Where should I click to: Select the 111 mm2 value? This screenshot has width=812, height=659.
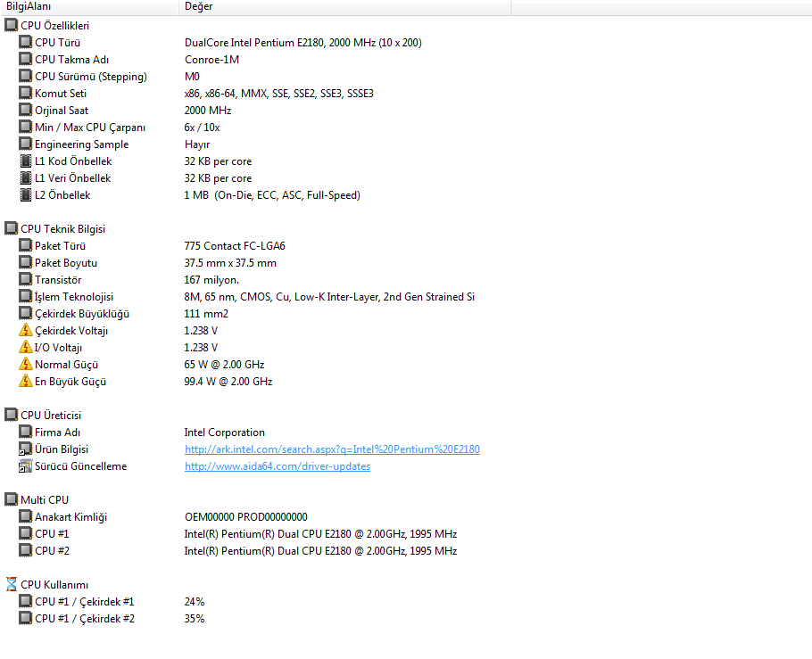tap(206, 314)
